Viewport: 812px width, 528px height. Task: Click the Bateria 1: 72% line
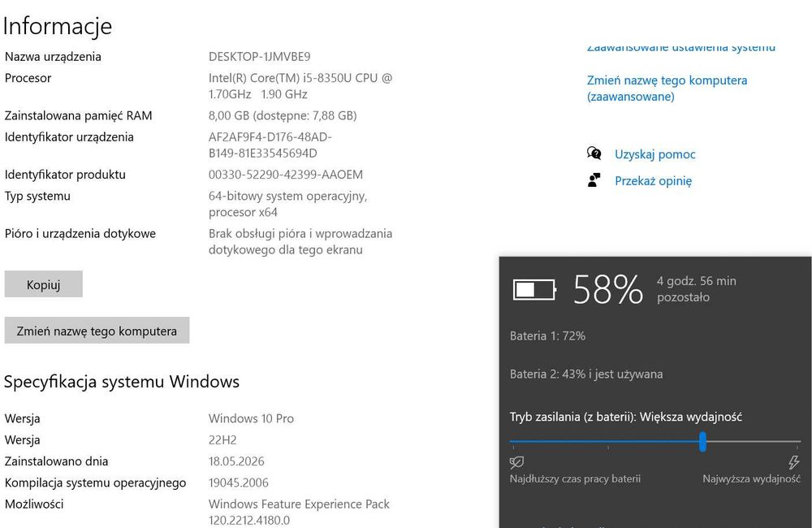547,335
